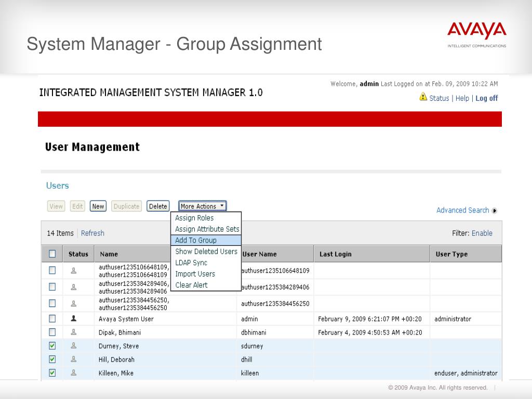
Task: Click the name Durney, Steve
Action: point(118,346)
